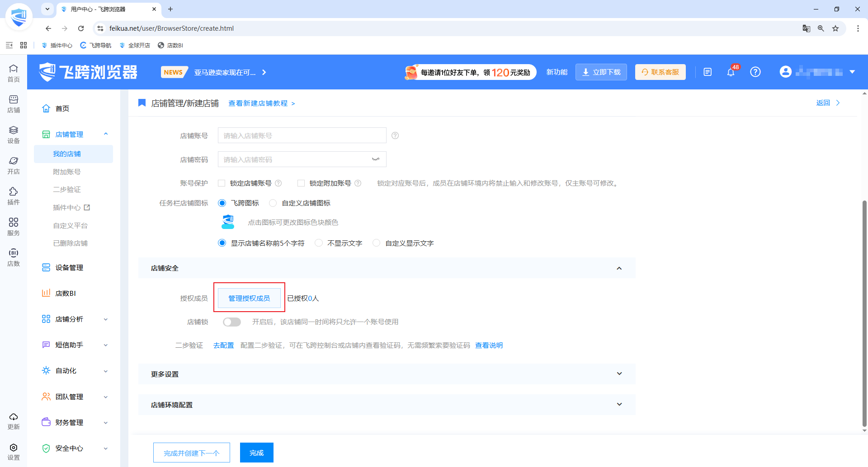The width and height of the screenshot is (868, 467).
Task: Open the 查看新建店铺教程 link
Action: [x=262, y=103]
